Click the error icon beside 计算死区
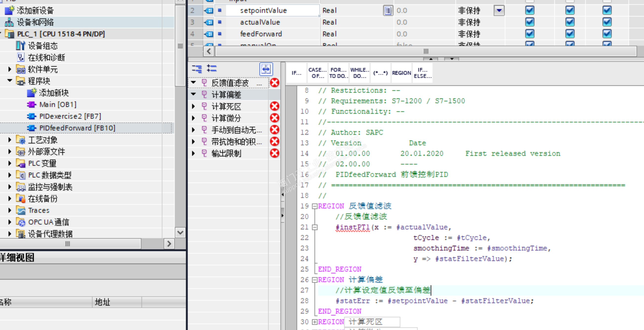The image size is (644, 330). click(274, 106)
